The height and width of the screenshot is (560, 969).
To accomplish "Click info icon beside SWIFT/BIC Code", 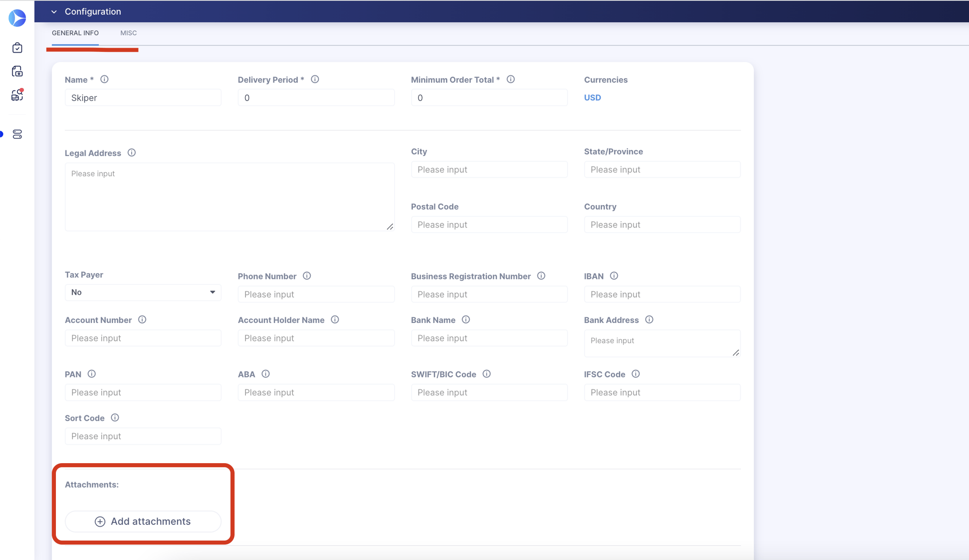I will 487,374.
